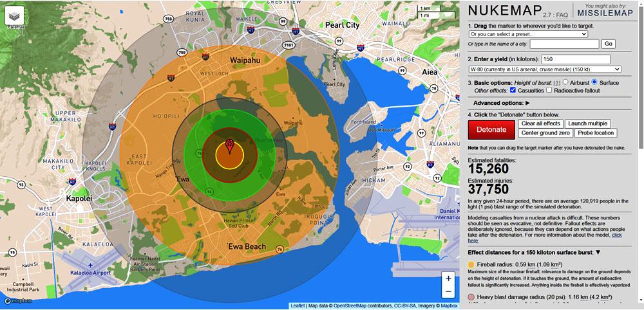The image size is (644, 310).
Task: Click the yield kilotons input field
Action: click(x=576, y=59)
